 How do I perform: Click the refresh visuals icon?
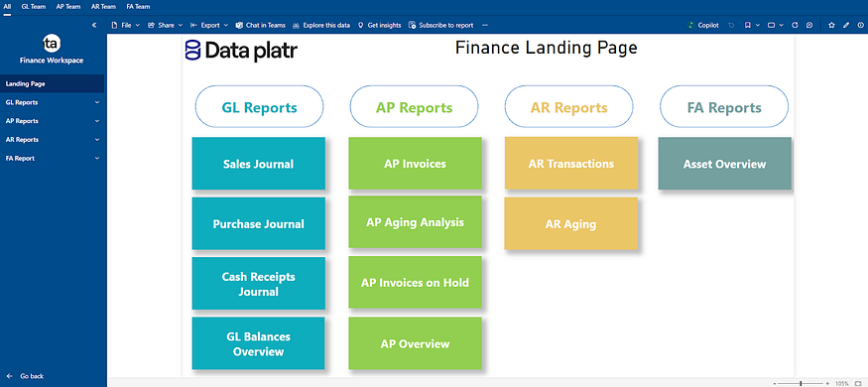tap(795, 25)
